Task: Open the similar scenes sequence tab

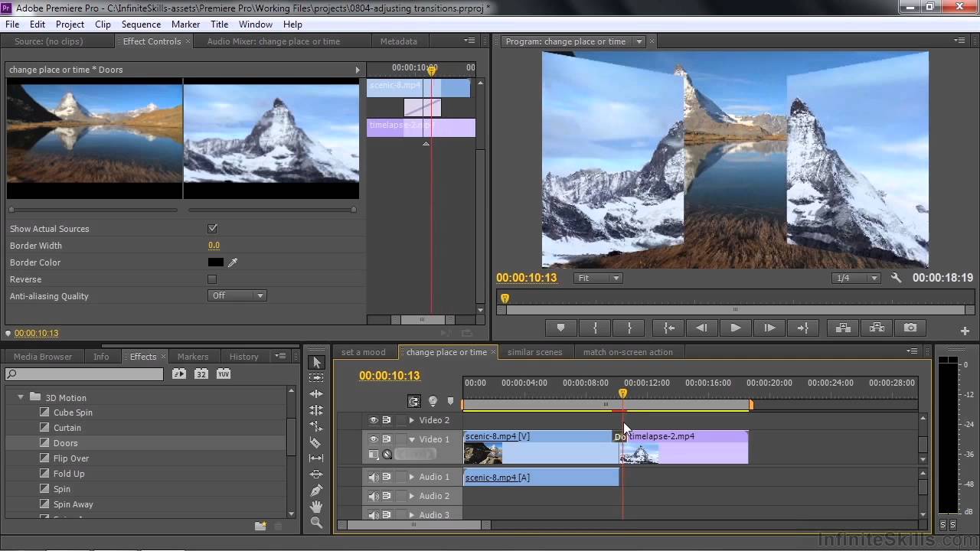Action: tap(534, 352)
